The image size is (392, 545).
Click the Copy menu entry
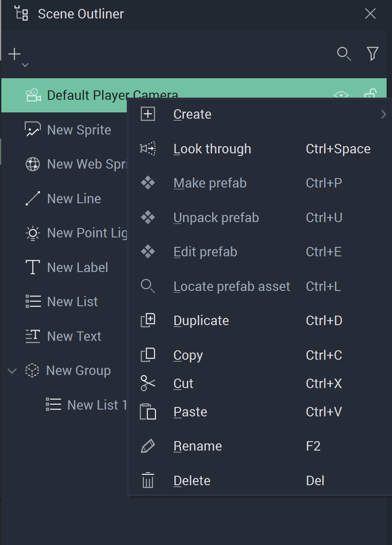(188, 355)
